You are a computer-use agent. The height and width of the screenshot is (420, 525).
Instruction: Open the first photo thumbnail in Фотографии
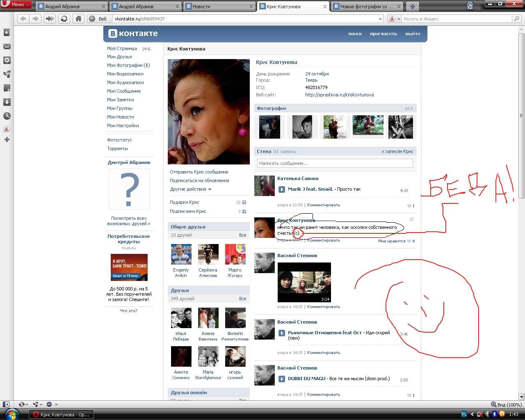pyautogui.click(x=269, y=127)
